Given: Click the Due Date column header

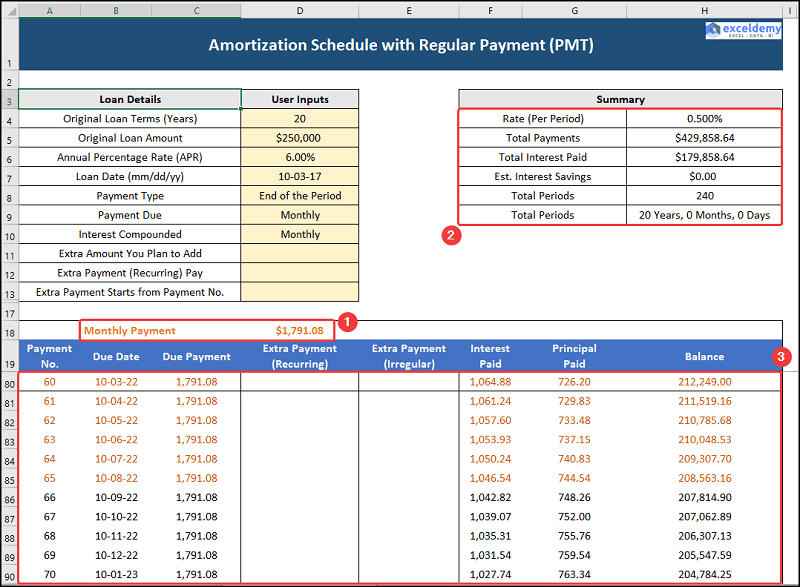Looking at the screenshot, I should tap(116, 356).
